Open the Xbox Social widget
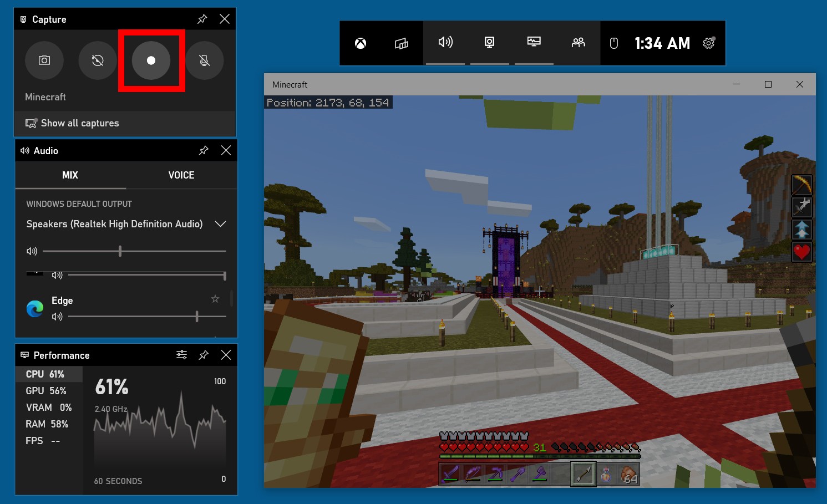The image size is (827, 504). click(578, 43)
